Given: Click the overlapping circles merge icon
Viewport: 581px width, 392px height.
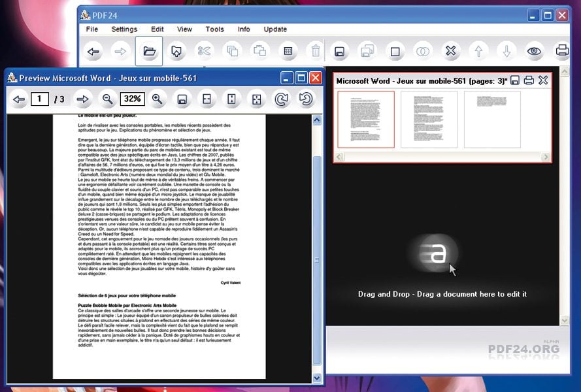Looking at the screenshot, I should tap(423, 51).
